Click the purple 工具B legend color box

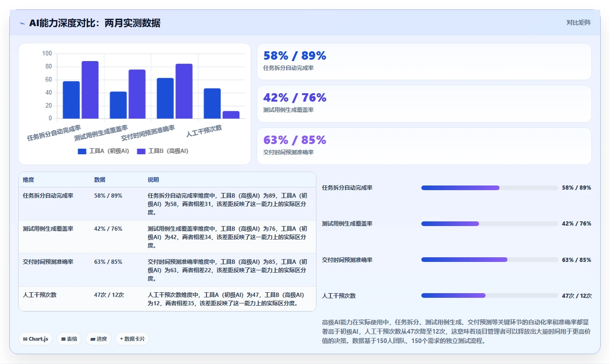pyautogui.click(x=141, y=151)
